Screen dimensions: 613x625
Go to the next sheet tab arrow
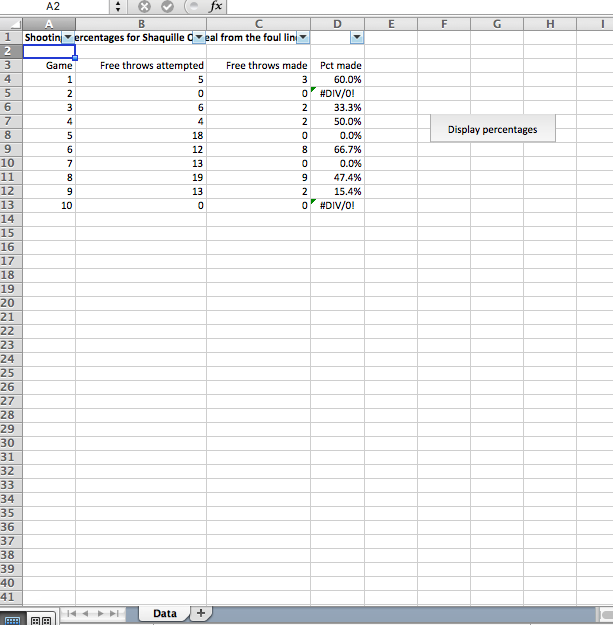(100, 613)
